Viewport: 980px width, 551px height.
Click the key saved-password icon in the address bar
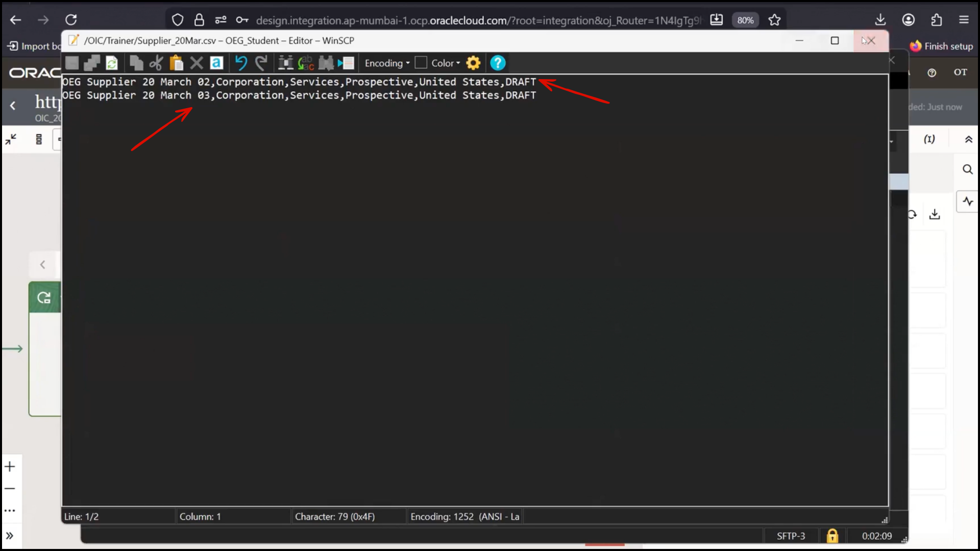[242, 20]
